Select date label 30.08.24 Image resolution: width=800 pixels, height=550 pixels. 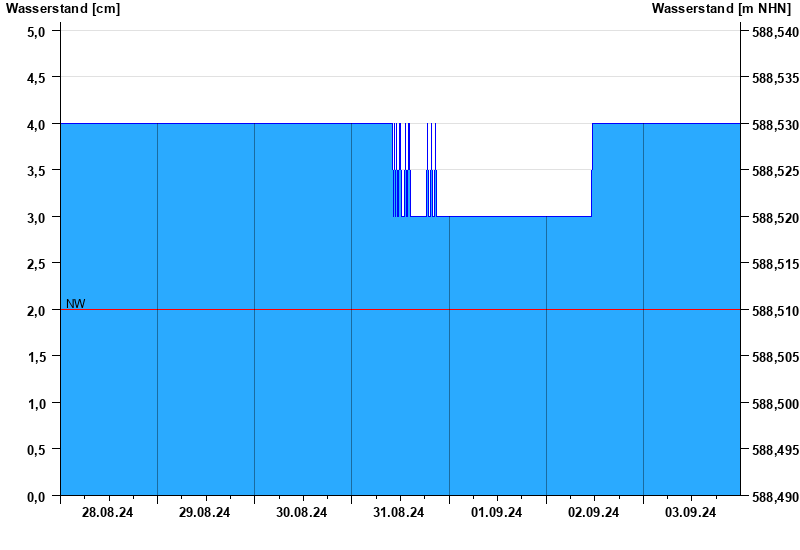tap(302, 512)
